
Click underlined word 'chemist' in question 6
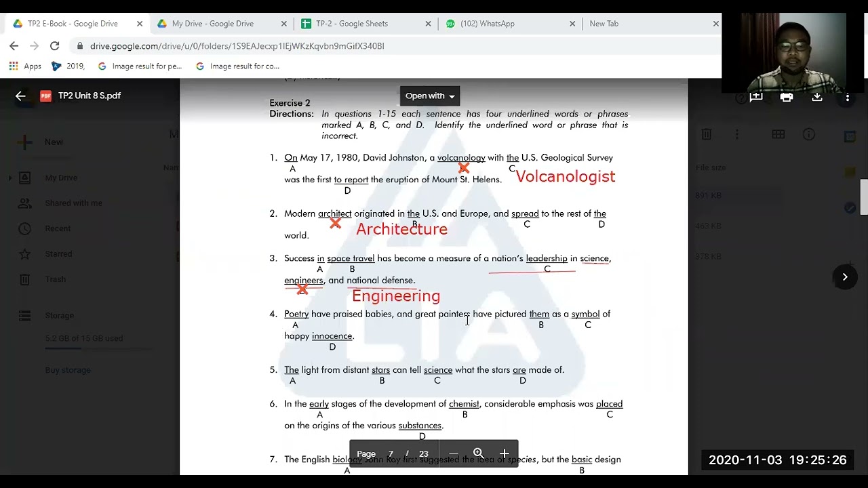(464, 404)
